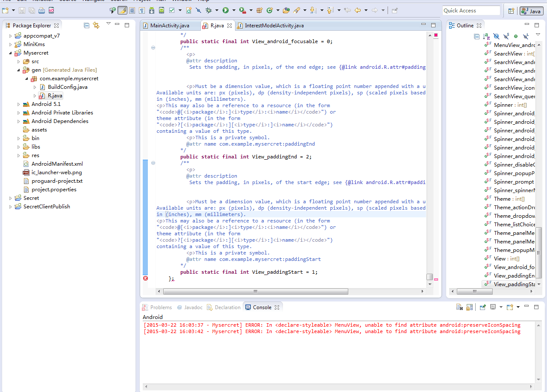
Task: Expand the MiniKms project
Action: click(11, 44)
